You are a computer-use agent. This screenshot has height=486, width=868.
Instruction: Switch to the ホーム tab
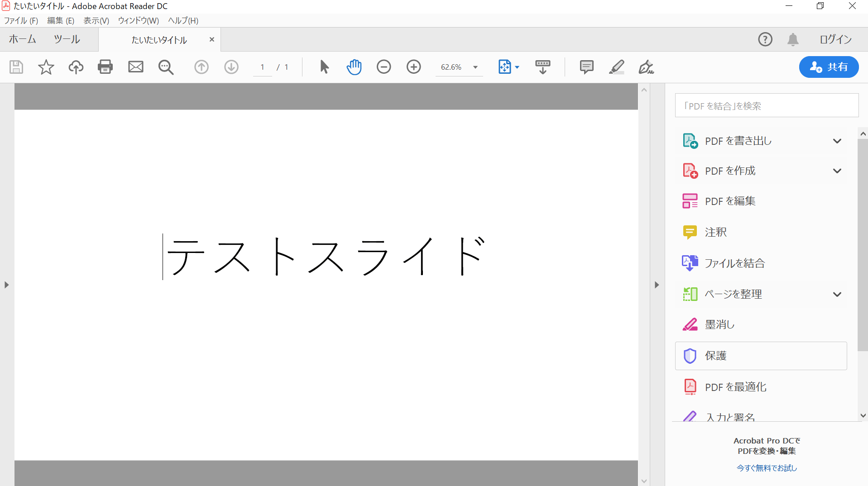pos(23,39)
